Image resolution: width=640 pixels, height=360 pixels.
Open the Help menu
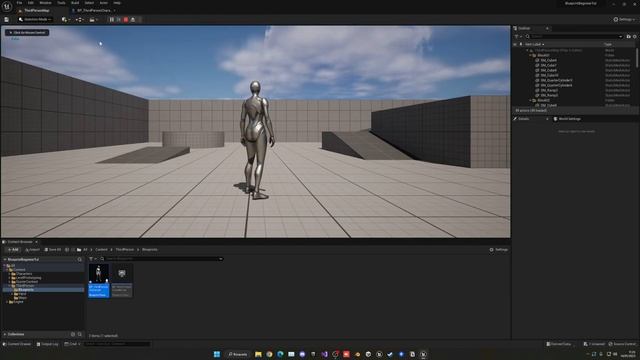click(x=117, y=3)
